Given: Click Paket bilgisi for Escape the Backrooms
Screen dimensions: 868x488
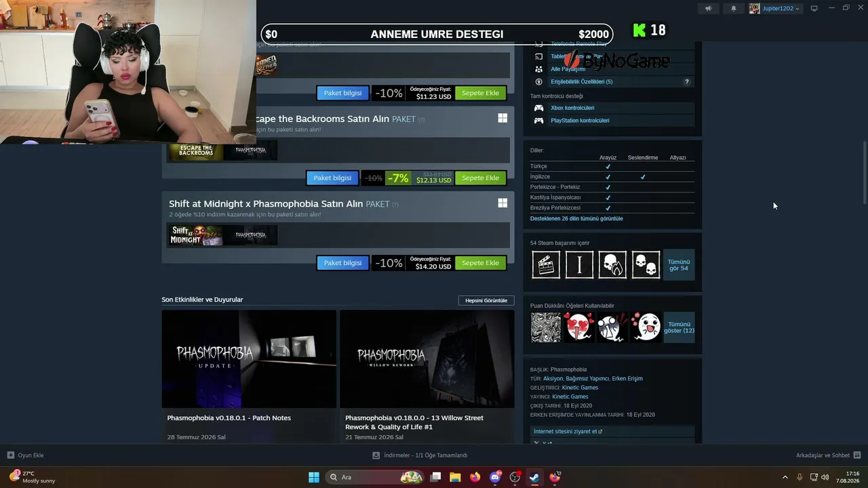Looking at the screenshot, I should 332,178.
